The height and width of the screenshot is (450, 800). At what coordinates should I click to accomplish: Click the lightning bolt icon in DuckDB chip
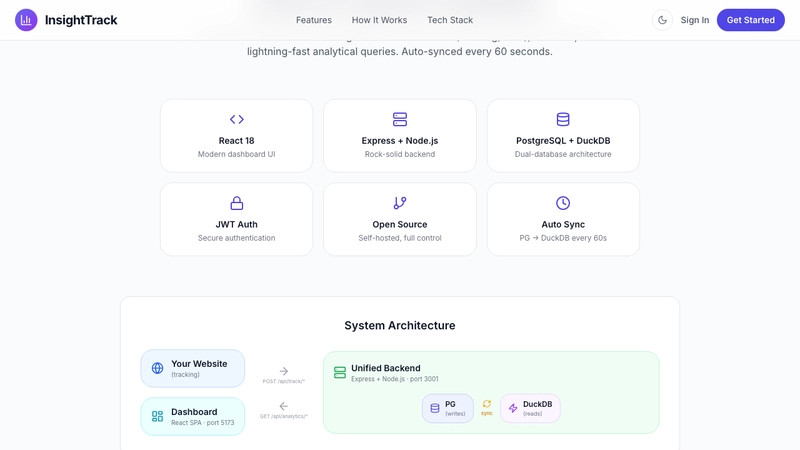click(513, 408)
